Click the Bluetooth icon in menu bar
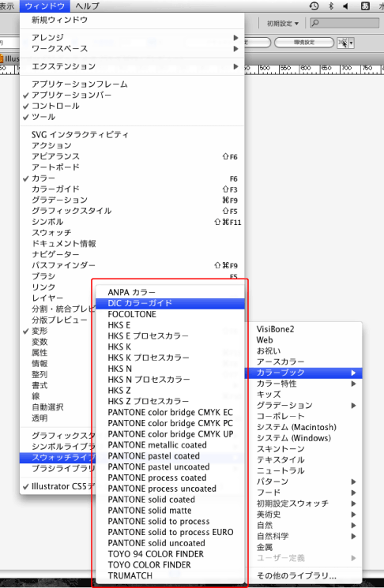 click(x=331, y=6)
